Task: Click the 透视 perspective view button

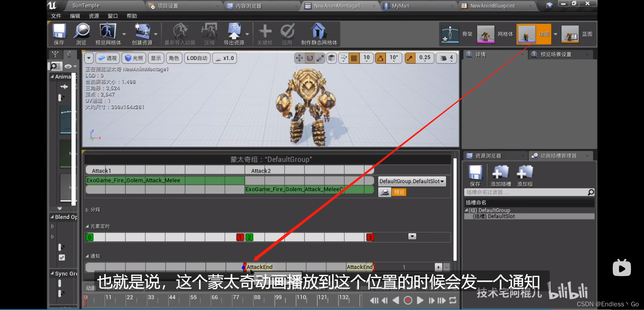Action: 108,58
